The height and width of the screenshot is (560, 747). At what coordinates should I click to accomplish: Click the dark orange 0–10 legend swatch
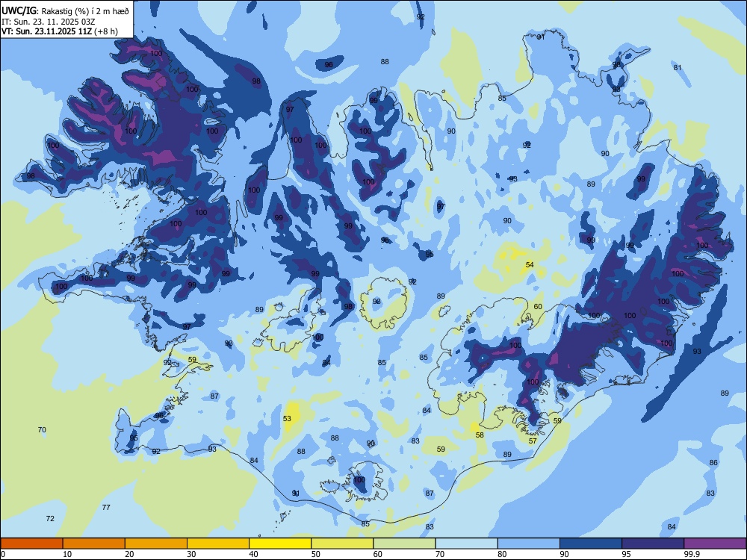click(x=31, y=544)
